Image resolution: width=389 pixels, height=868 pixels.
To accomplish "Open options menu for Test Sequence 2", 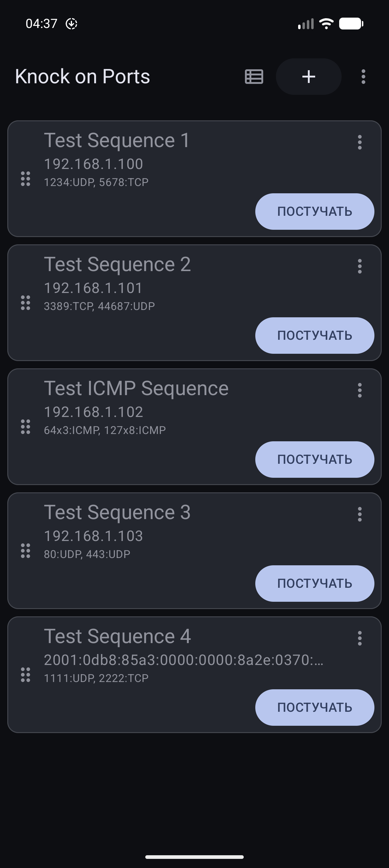I will click(x=360, y=266).
